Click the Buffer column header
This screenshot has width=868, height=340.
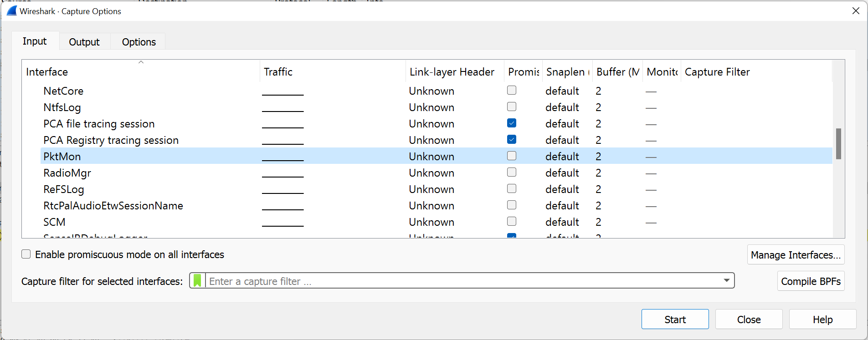[617, 71]
